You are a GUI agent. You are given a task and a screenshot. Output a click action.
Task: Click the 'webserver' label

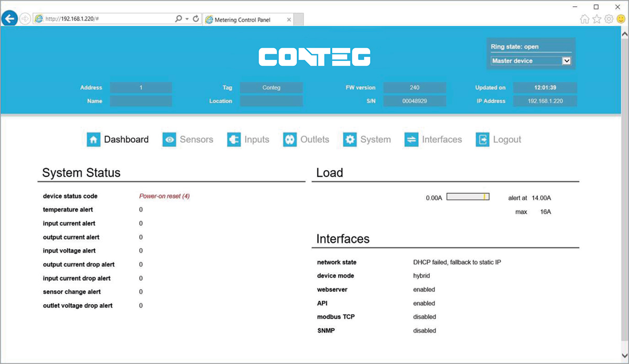coord(332,290)
